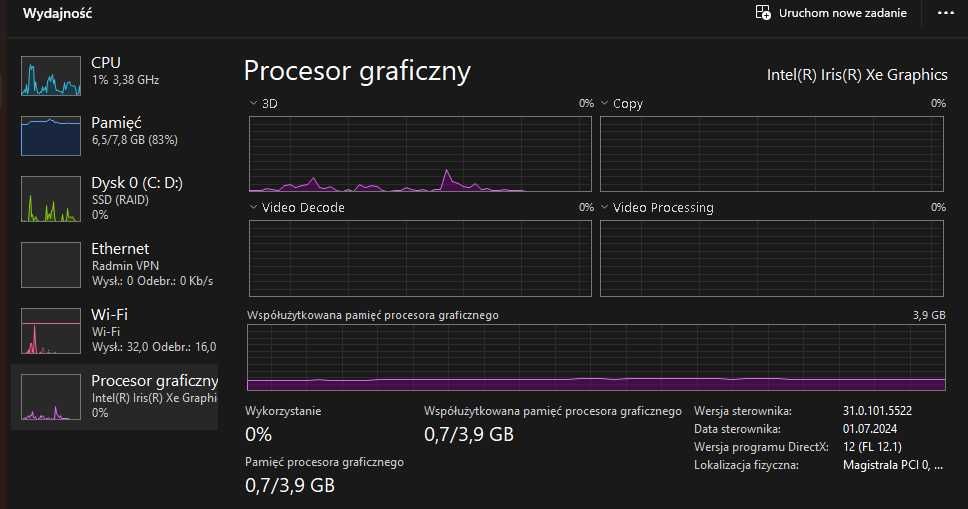Select the Pamięć memory graph thumbnail
This screenshot has width=968, height=509.
[50, 135]
